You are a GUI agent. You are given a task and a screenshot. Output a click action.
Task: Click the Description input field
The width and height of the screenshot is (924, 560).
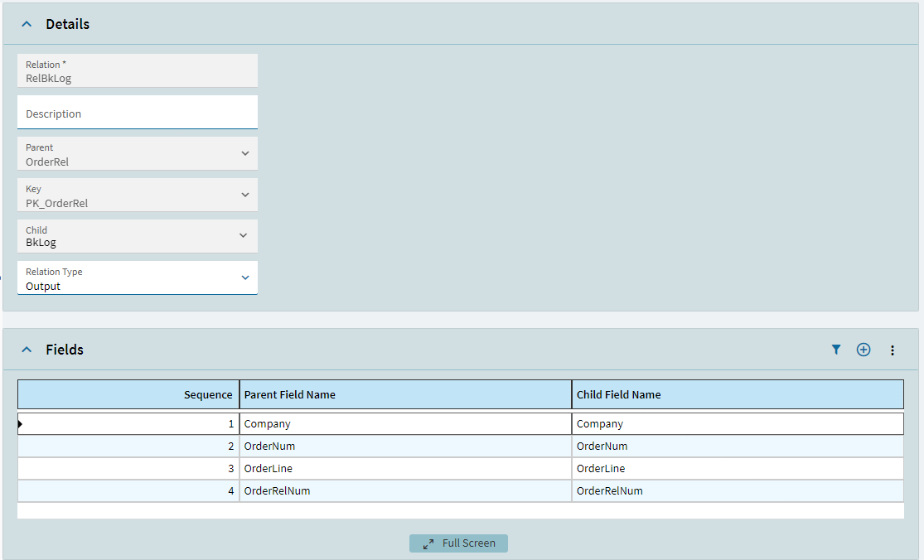pos(137,113)
